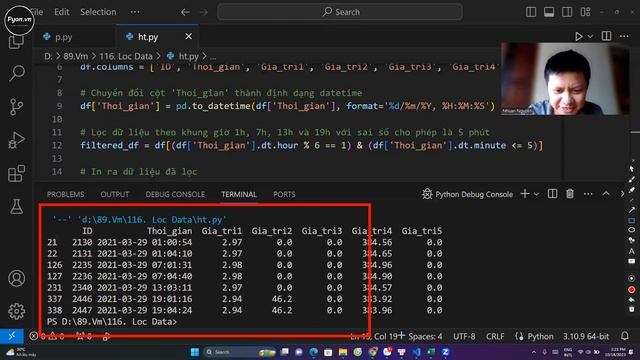Open the Search view in activity bar

click(17, 73)
